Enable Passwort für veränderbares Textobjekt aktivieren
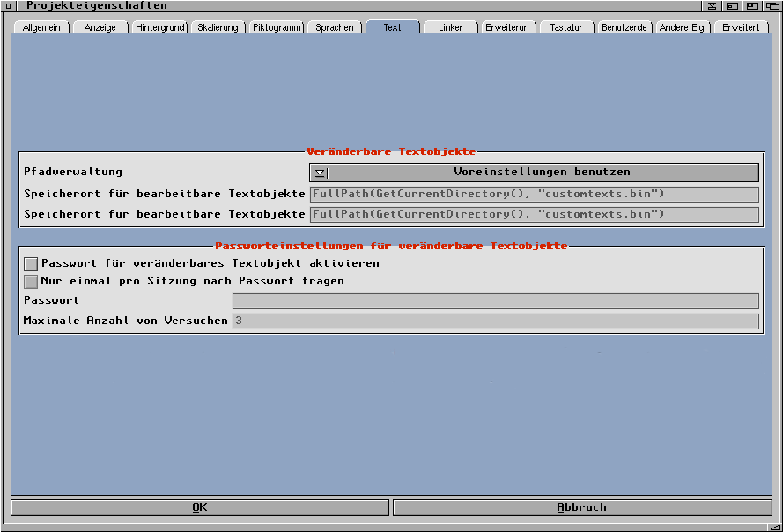The width and height of the screenshot is (783, 532). click(x=32, y=263)
